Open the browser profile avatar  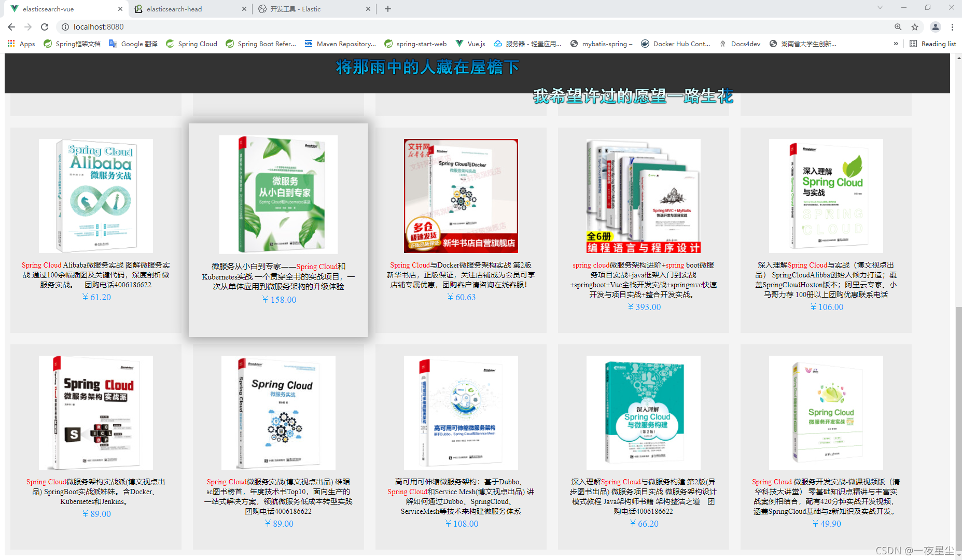pyautogui.click(x=935, y=27)
